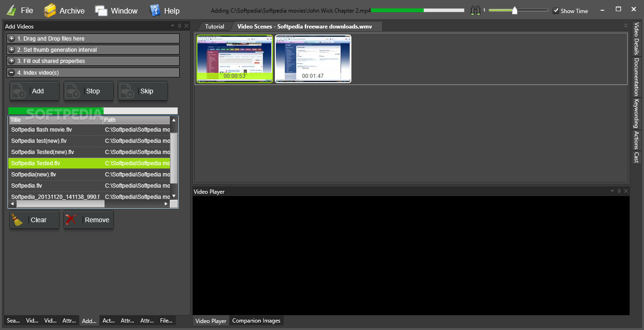Click the thumbnail size slider handle

click(515, 10)
